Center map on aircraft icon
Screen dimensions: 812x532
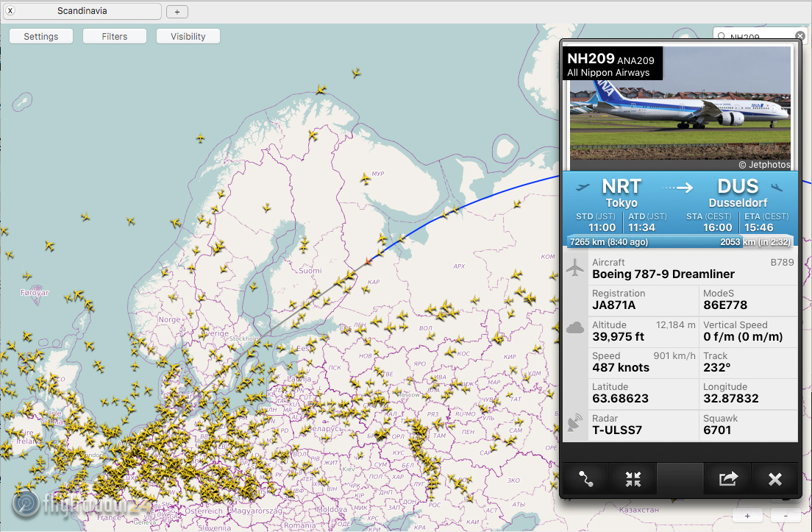tap(633, 478)
